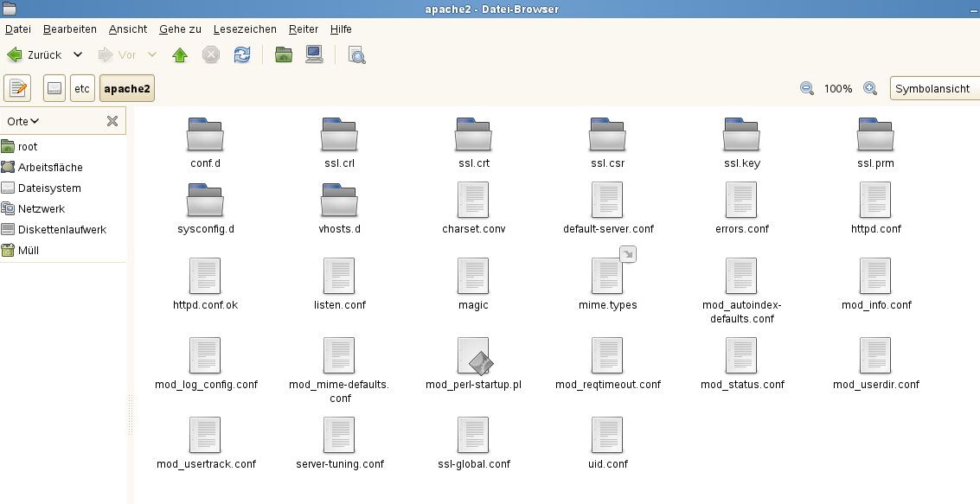Image resolution: width=980 pixels, height=504 pixels.
Task: Click the filesystem root drive path button
Action: [x=54, y=88]
